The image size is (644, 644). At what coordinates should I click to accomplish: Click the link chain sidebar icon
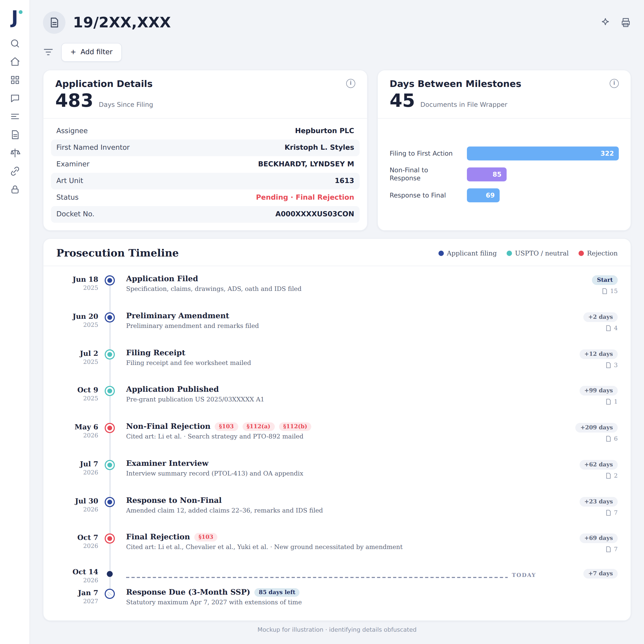15,171
